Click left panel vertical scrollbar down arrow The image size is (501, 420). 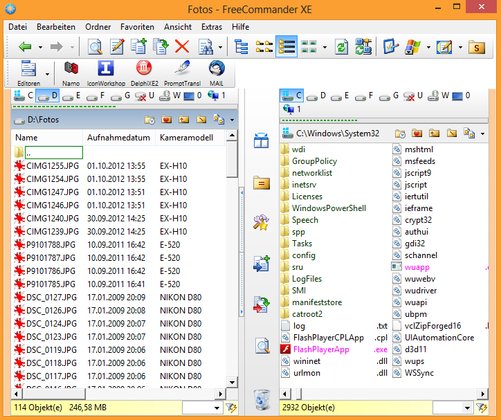232,382
